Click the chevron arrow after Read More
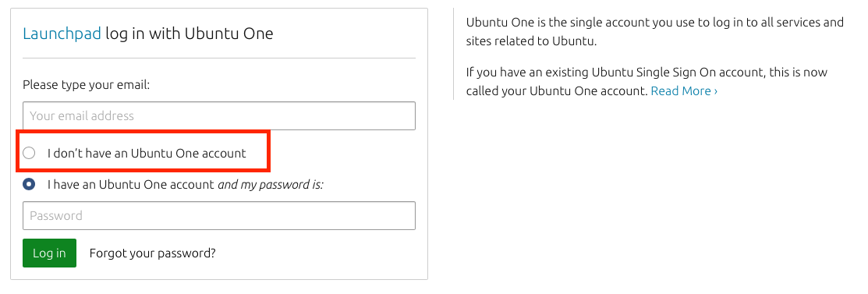The height and width of the screenshot is (294, 868). [x=716, y=91]
